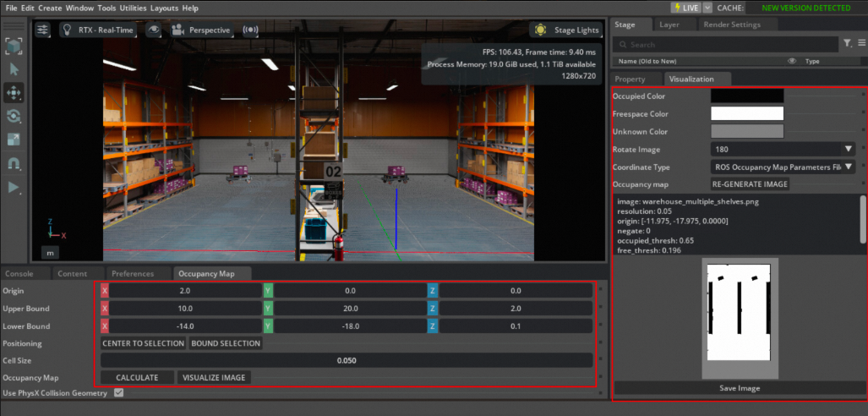868x416 pixels.
Task: Click the Save Image button
Action: pyautogui.click(x=740, y=388)
